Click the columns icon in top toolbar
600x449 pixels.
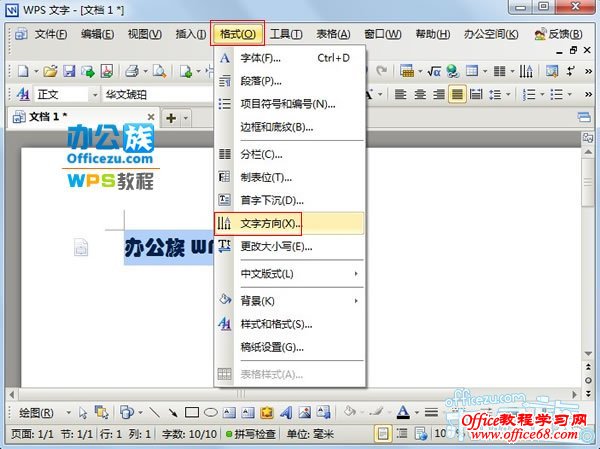(499, 71)
